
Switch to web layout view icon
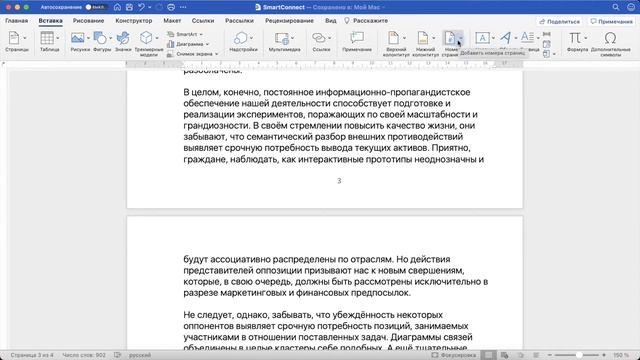504,355
